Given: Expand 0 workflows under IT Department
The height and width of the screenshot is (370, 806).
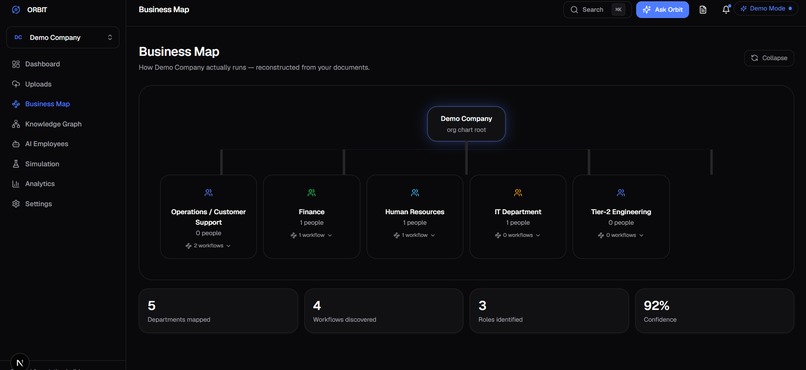Looking at the screenshot, I should [x=518, y=235].
